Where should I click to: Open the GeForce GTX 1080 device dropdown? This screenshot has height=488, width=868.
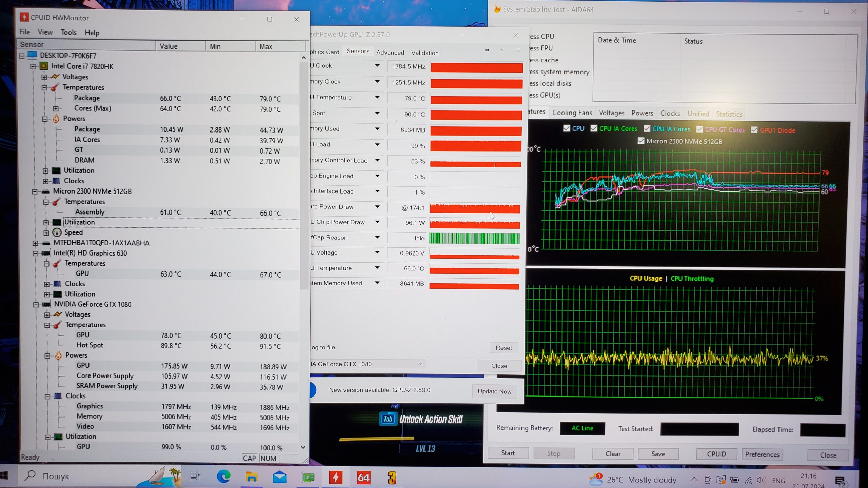[420, 364]
